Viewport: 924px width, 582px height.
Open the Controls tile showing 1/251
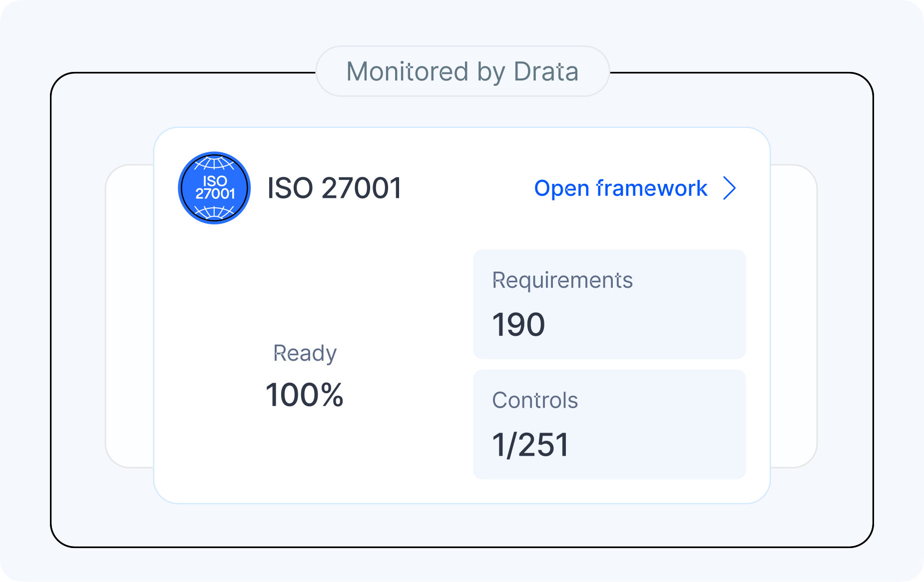pos(609,424)
